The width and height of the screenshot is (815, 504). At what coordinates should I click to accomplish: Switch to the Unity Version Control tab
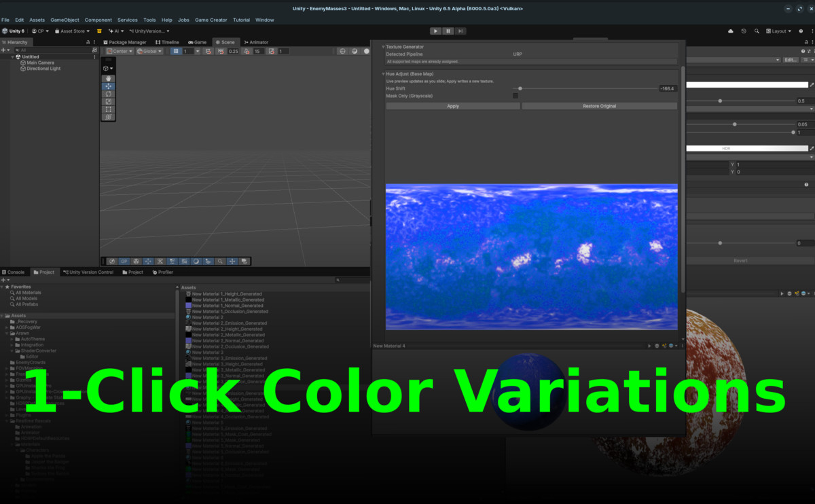tap(89, 272)
